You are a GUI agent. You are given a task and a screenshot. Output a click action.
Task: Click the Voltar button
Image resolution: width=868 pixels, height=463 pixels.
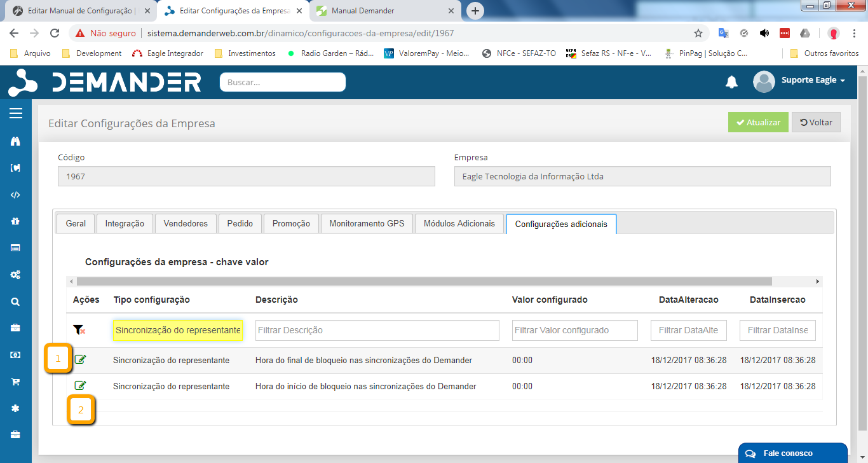pyautogui.click(x=816, y=122)
